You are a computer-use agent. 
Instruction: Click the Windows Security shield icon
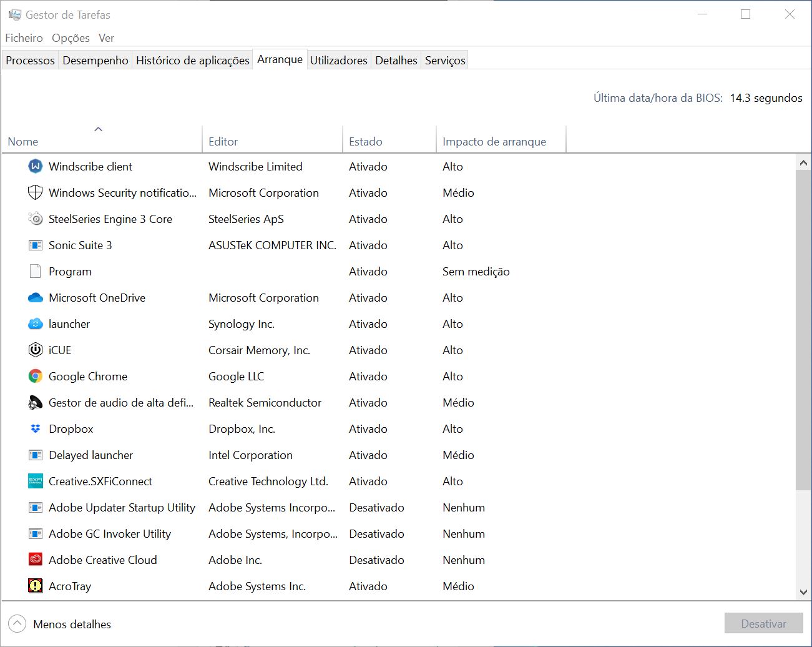pos(36,192)
